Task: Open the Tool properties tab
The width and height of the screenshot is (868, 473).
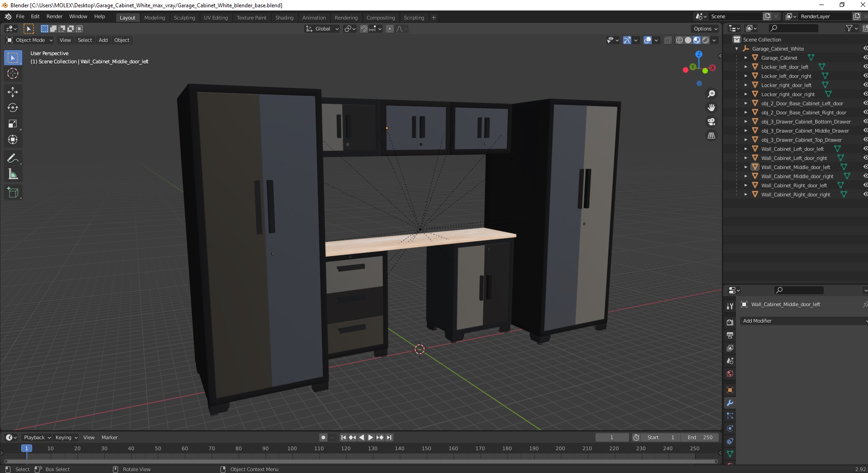Action: coord(730,306)
